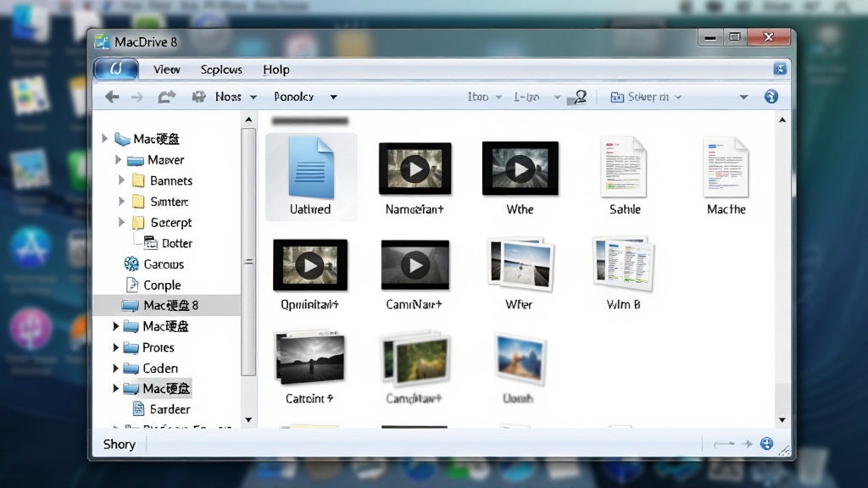Open the Holp menu
Viewport: 868px width, 488px height.
pos(276,69)
